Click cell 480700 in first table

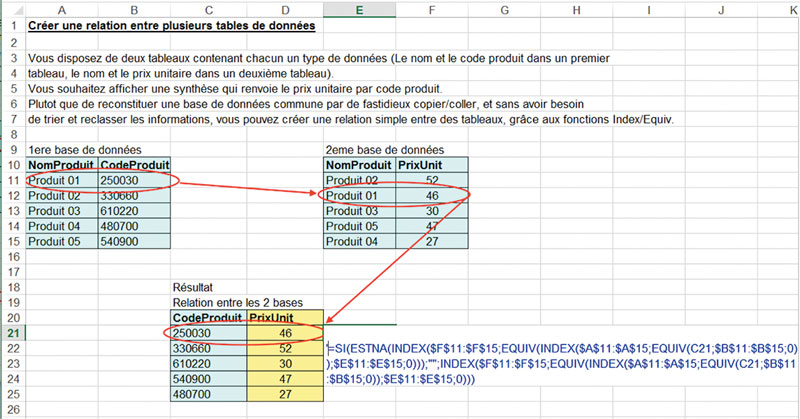134,226
